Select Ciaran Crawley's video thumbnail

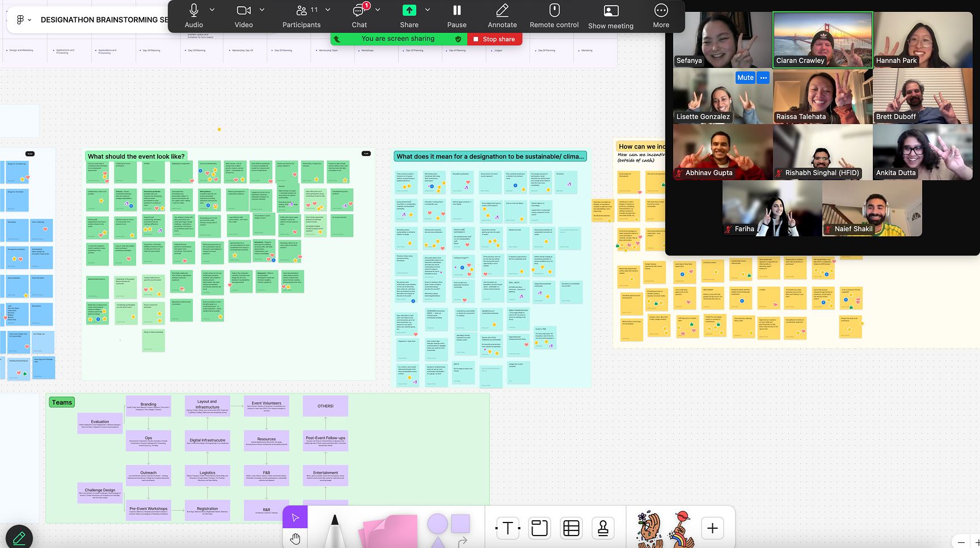pyautogui.click(x=823, y=40)
